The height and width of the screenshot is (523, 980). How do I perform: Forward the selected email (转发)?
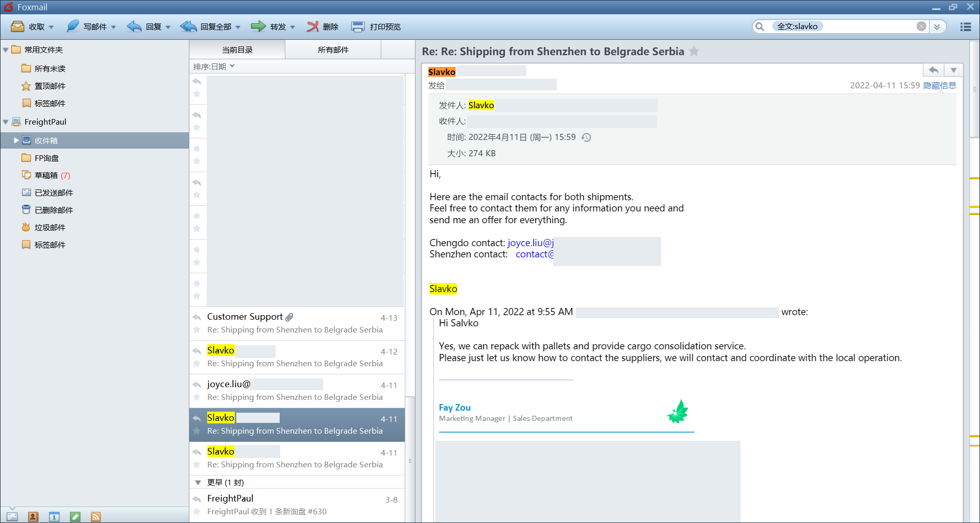(258, 27)
